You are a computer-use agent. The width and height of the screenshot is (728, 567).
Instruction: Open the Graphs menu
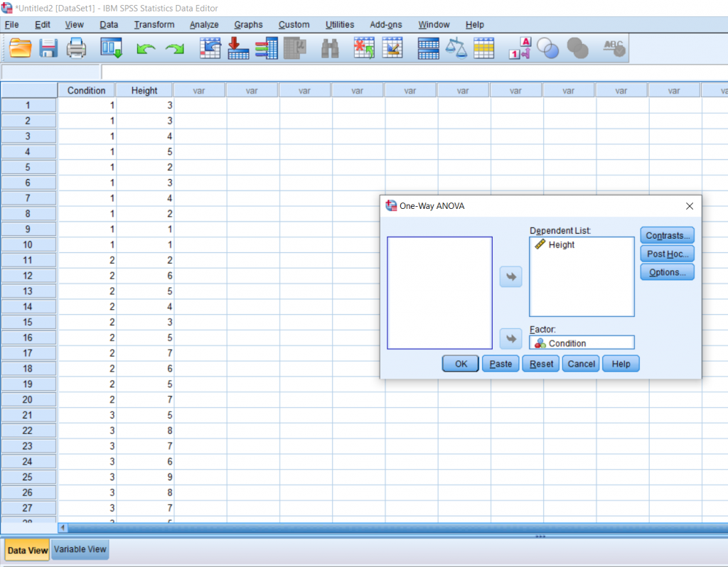248,24
